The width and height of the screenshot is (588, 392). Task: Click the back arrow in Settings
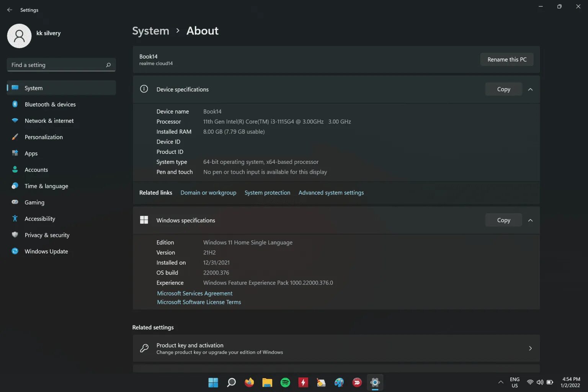10,10
